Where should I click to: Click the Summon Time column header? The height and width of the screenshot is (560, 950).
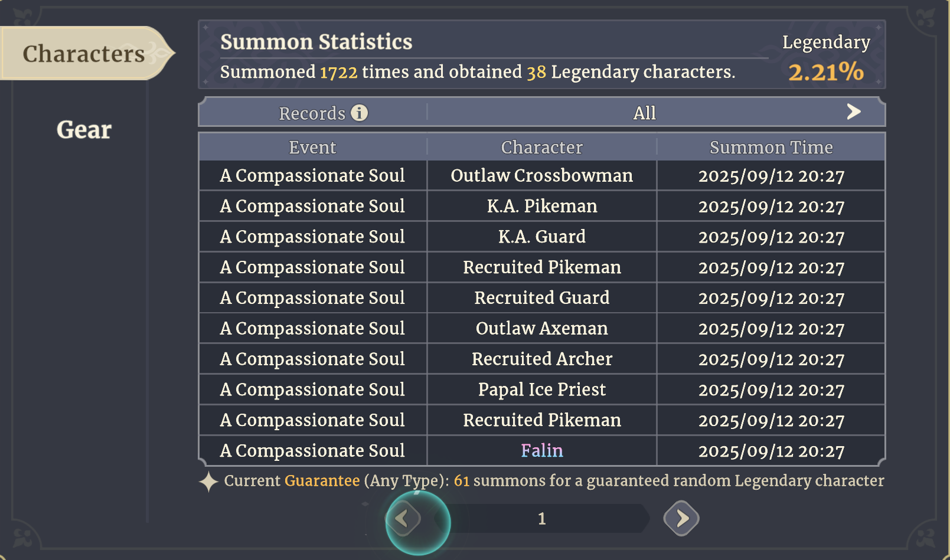click(x=771, y=148)
